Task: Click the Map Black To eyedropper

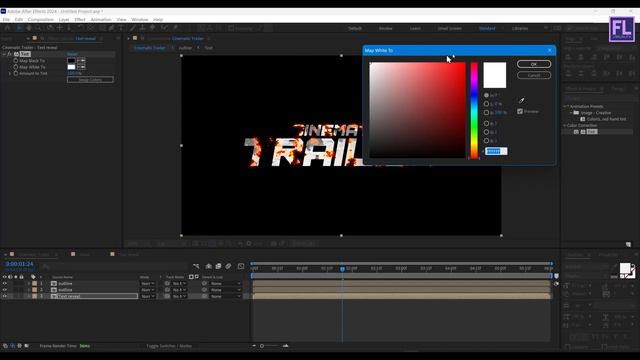Action: point(81,60)
